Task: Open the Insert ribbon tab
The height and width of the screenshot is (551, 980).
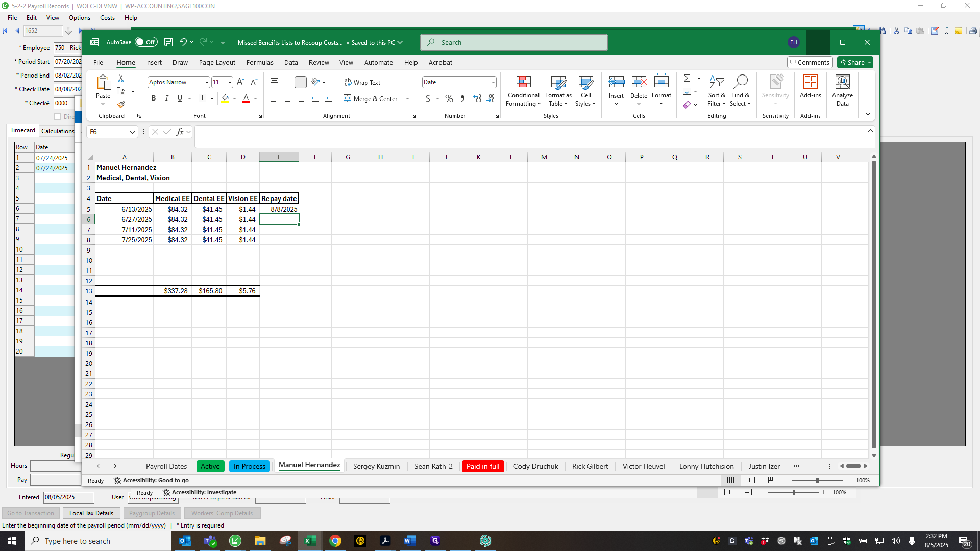Action: 153,62
